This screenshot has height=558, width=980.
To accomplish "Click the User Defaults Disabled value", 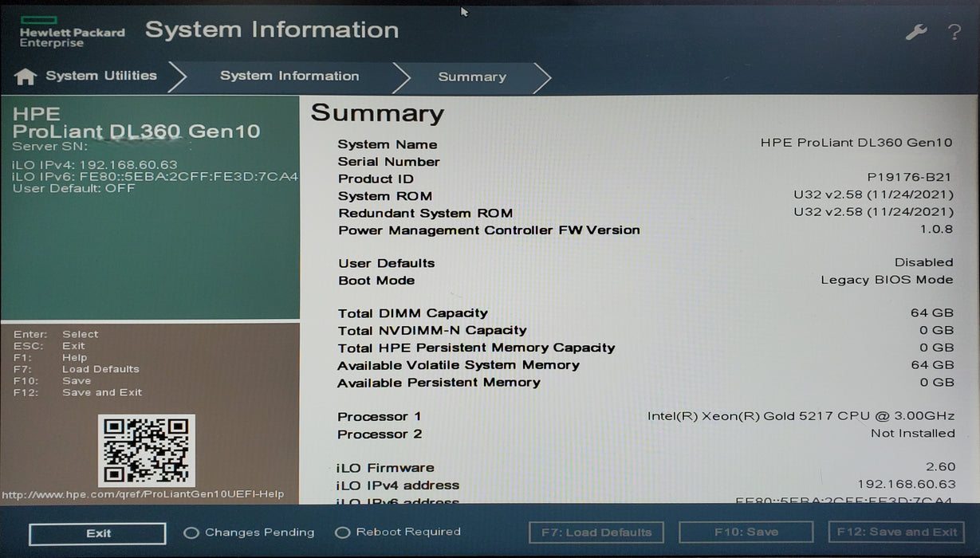I will click(923, 262).
